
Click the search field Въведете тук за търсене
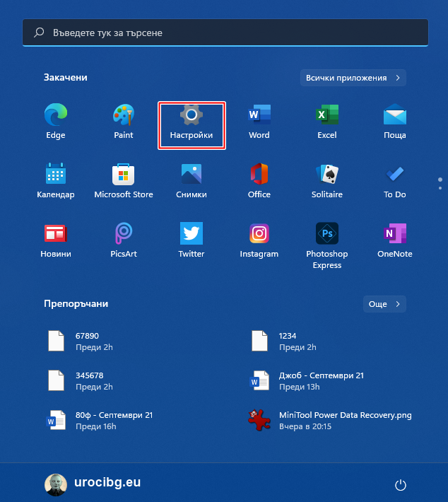point(225,33)
